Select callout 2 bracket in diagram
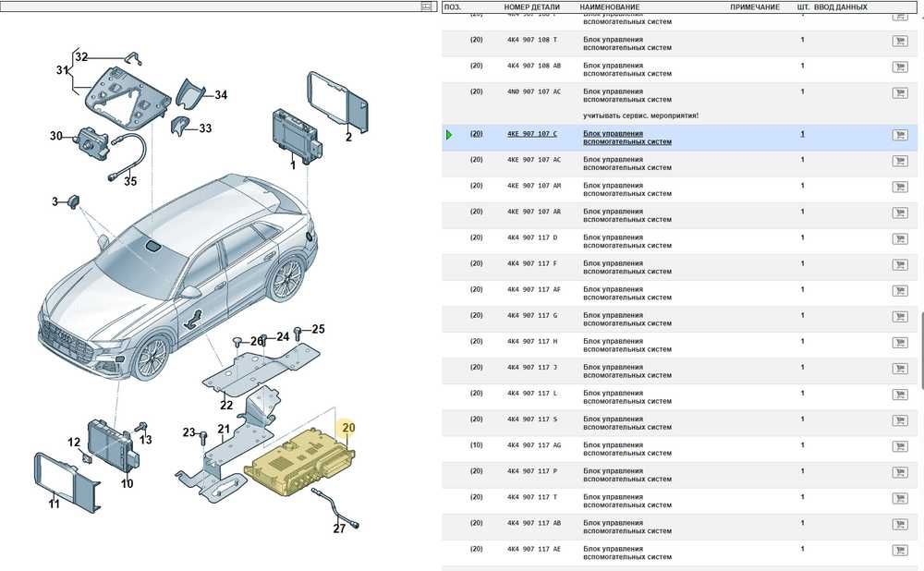The image size is (924, 571). pyautogui.click(x=348, y=138)
